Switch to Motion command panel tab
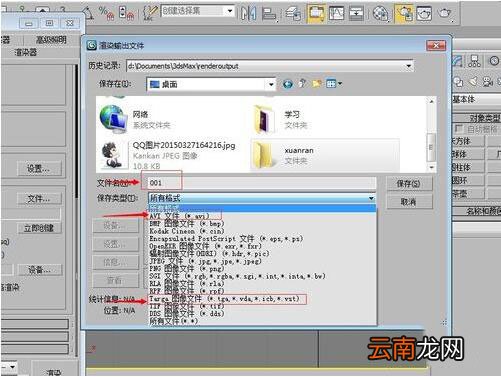 point(494,61)
